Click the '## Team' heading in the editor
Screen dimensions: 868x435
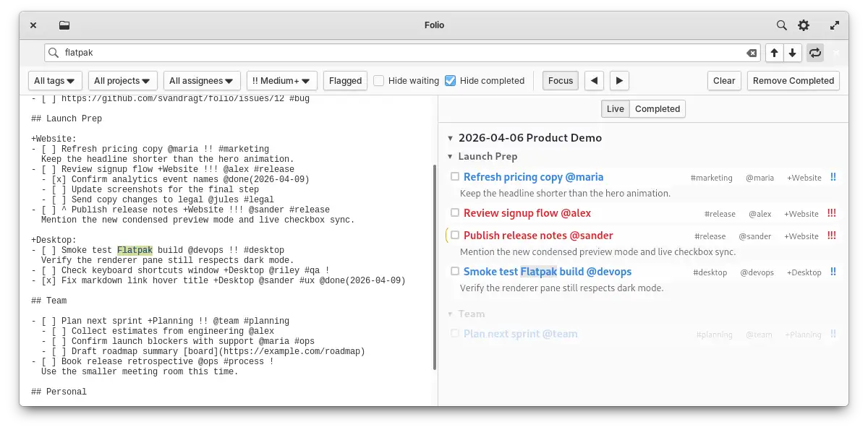point(48,301)
